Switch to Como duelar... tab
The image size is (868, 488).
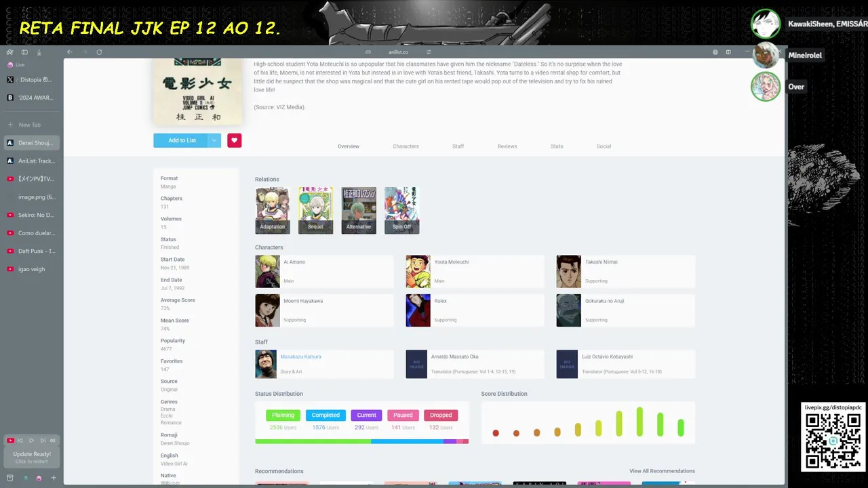[x=31, y=233]
